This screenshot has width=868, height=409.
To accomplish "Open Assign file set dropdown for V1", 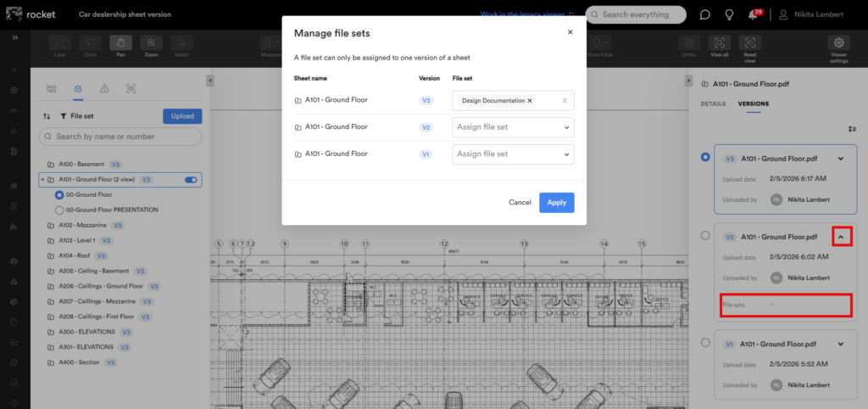I will tap(513, 154).
